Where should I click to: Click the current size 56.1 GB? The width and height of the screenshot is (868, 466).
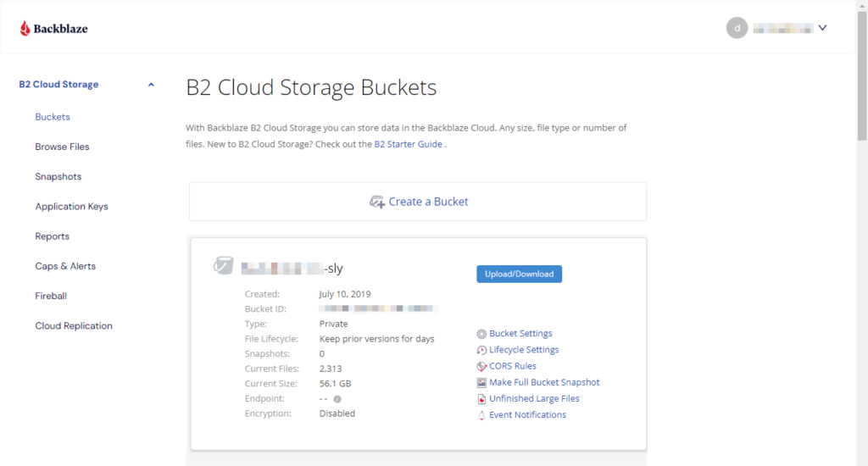(335, 384)
